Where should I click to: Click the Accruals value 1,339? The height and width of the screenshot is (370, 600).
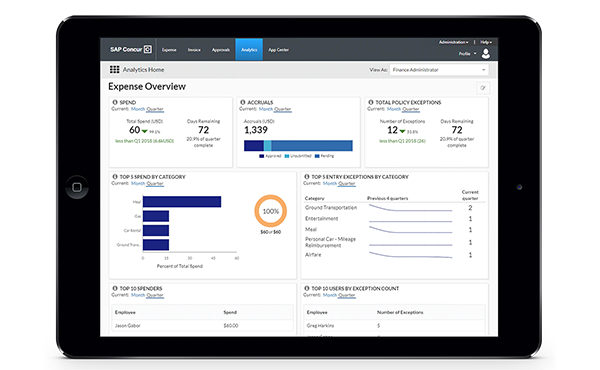256,130
